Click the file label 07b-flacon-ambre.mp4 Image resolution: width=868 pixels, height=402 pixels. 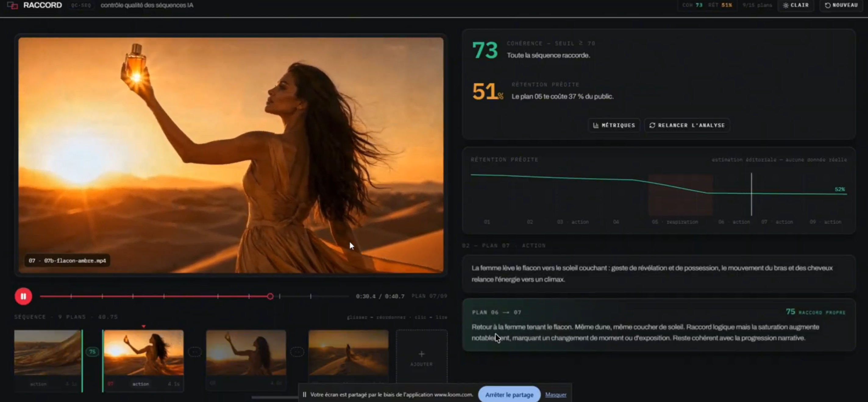(67, 261)
